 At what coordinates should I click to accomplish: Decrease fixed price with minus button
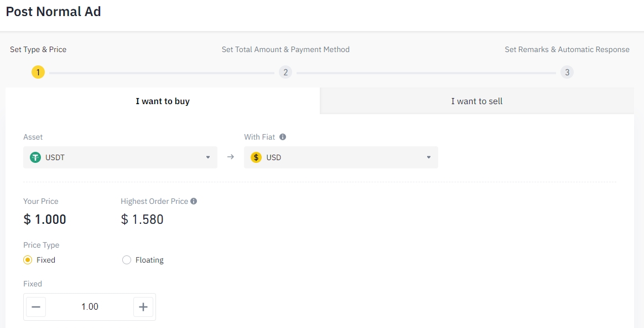(36, 307)
